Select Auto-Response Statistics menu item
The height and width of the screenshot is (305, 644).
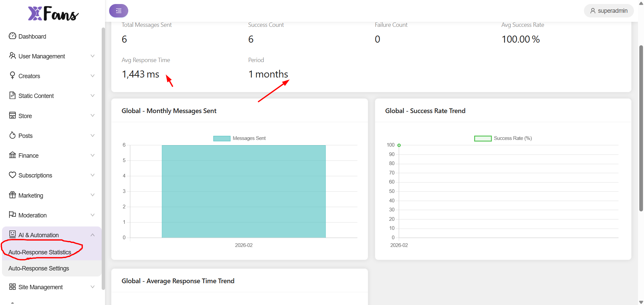[x=40, y=252]
